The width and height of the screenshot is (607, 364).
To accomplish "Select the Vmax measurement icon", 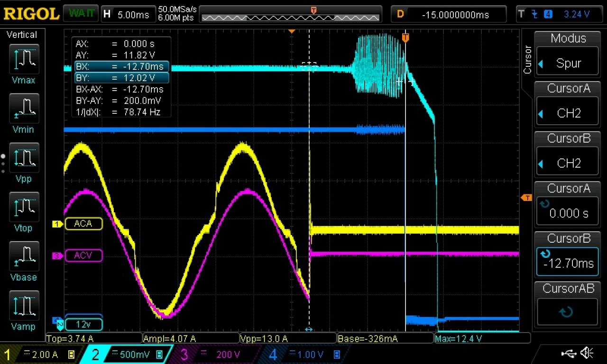I will pos(24,59).
